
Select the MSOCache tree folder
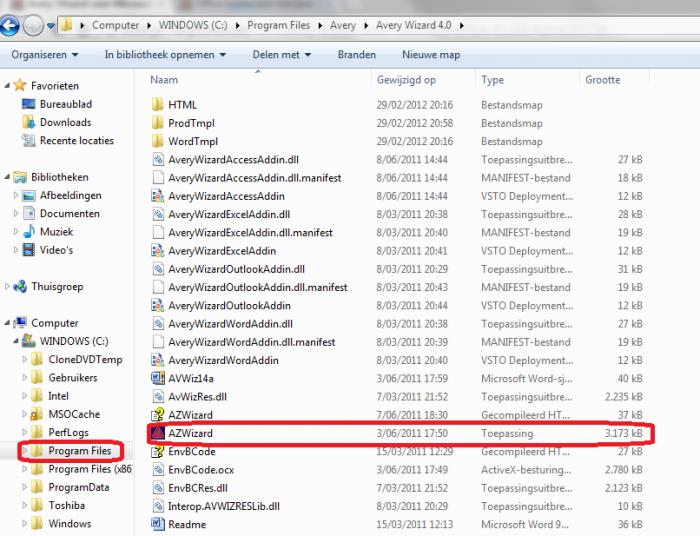point(74,414)
